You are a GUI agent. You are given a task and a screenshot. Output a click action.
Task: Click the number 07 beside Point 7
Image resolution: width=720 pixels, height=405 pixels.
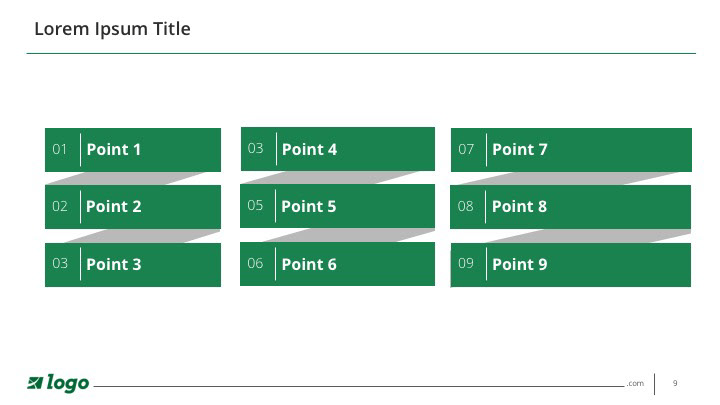[466, 149]
